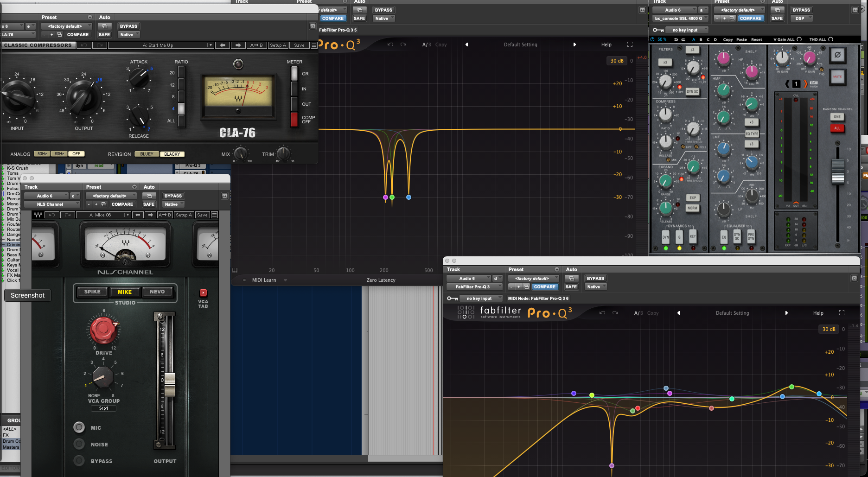Select the MIKE studio tab on NLS Channel
Screen dimensions: 868x477
coord(125,292)
